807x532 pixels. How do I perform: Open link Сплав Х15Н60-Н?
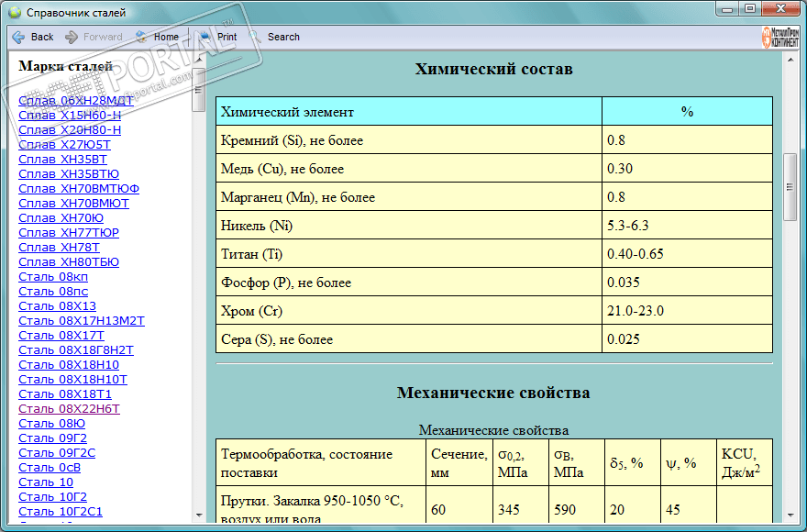tap(70, 115)
